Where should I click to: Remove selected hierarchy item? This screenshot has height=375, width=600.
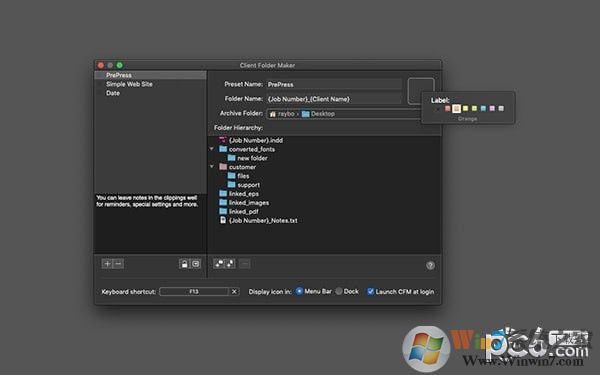[x=245, y=264]
